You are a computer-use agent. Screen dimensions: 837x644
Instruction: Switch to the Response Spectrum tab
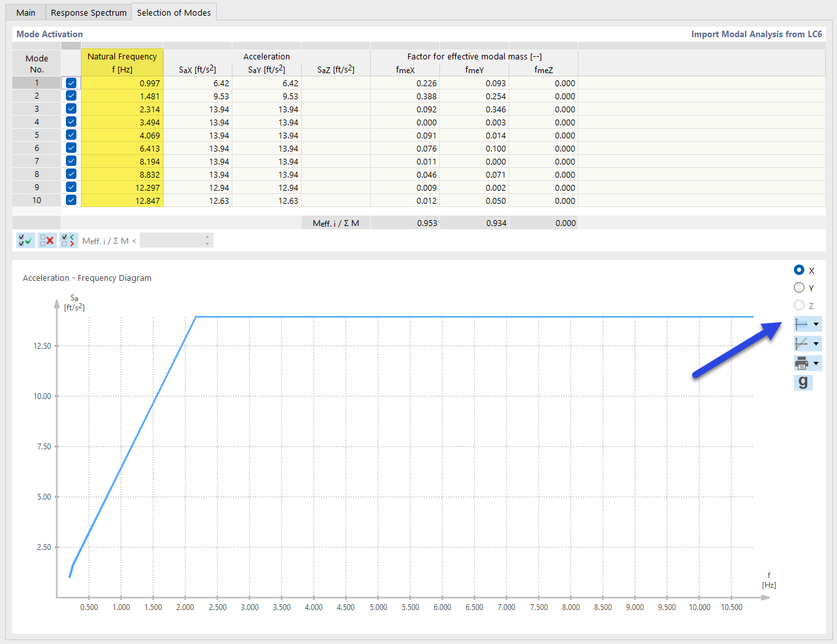[88, 12]
